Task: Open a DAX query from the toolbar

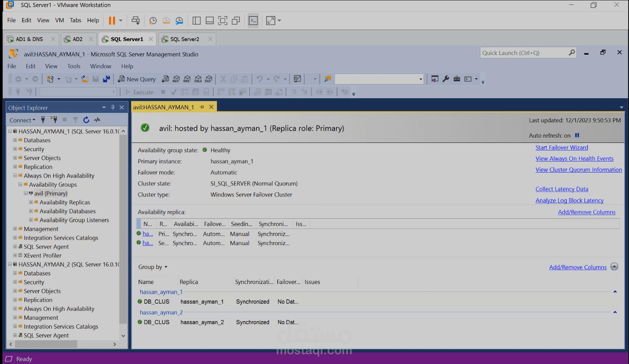Action: [x=209, y=79]
